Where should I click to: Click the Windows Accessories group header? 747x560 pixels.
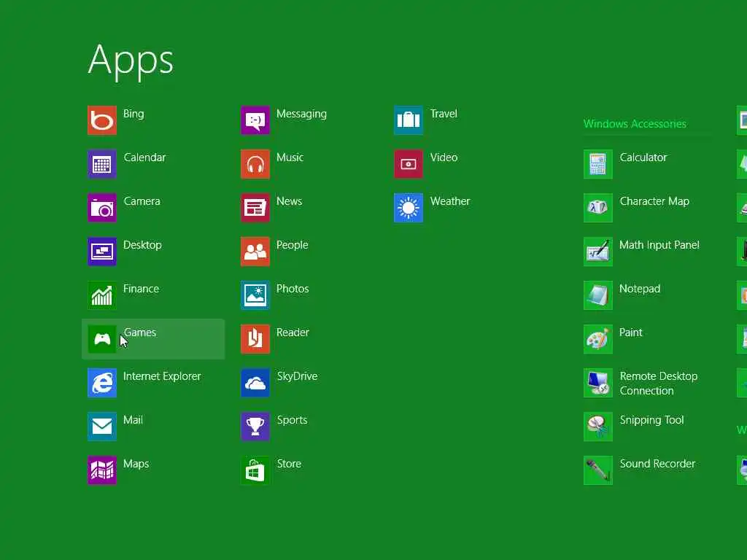pyautogui.click(x=635, y=124)
